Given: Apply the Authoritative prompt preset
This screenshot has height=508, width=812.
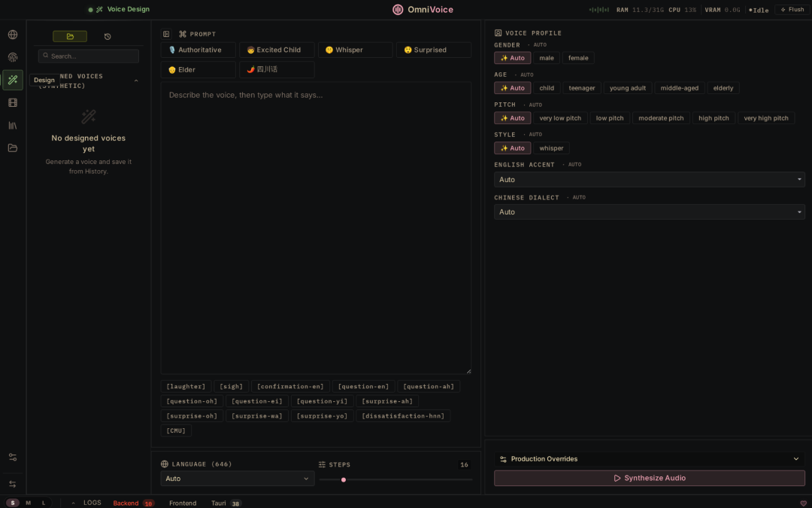Looking at the screenshot, I should (x=198, y=50).
